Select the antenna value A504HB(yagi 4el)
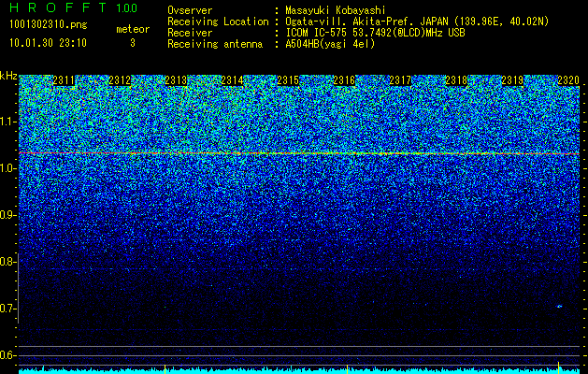This screenshot has height=374, width=588. coord(330,44)
